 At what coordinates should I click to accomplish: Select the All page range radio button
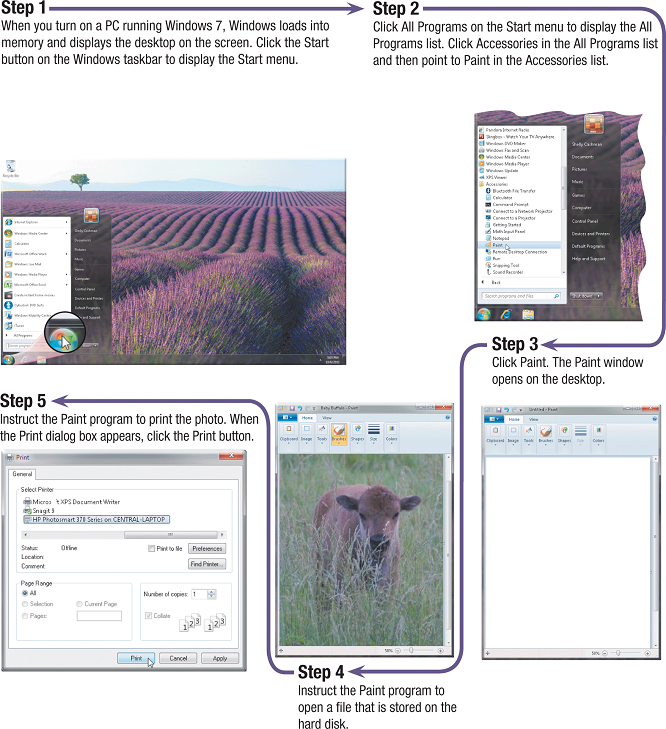[25, 593]
